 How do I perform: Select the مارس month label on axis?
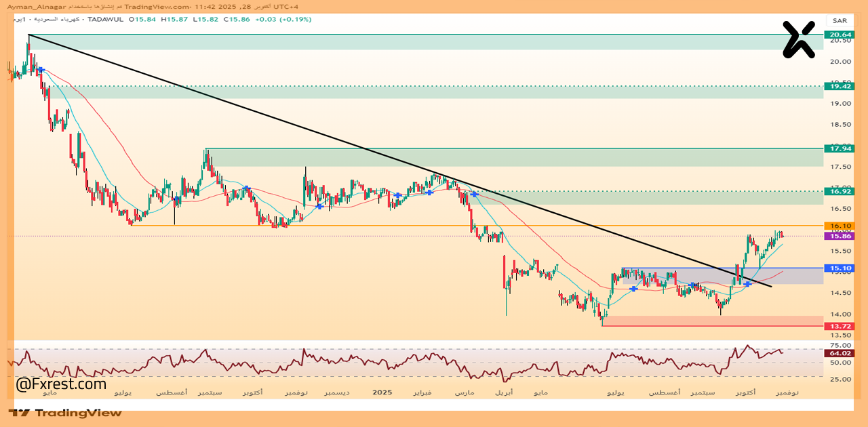tap(464, 393)
